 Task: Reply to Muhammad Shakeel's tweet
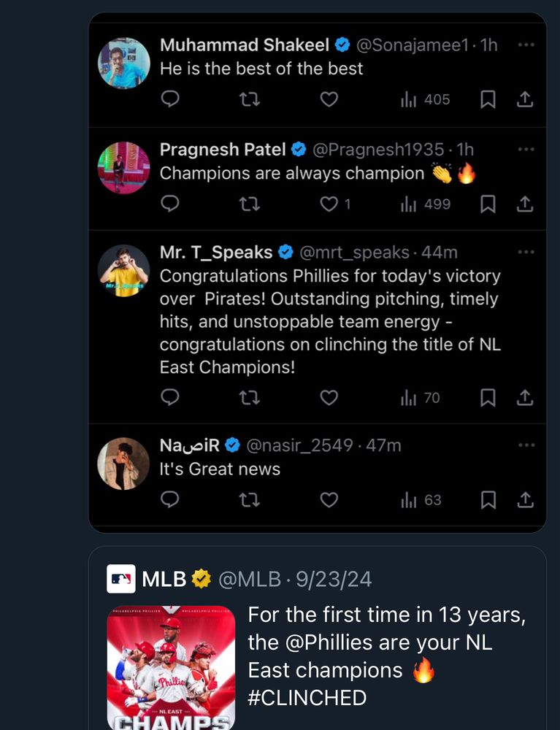point(169,99)
